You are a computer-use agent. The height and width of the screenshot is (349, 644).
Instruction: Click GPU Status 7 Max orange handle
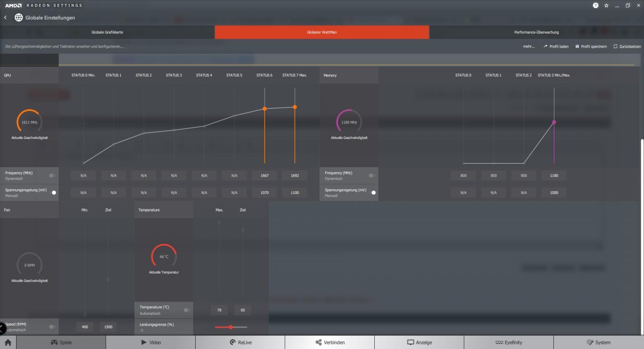coord(295,107)
